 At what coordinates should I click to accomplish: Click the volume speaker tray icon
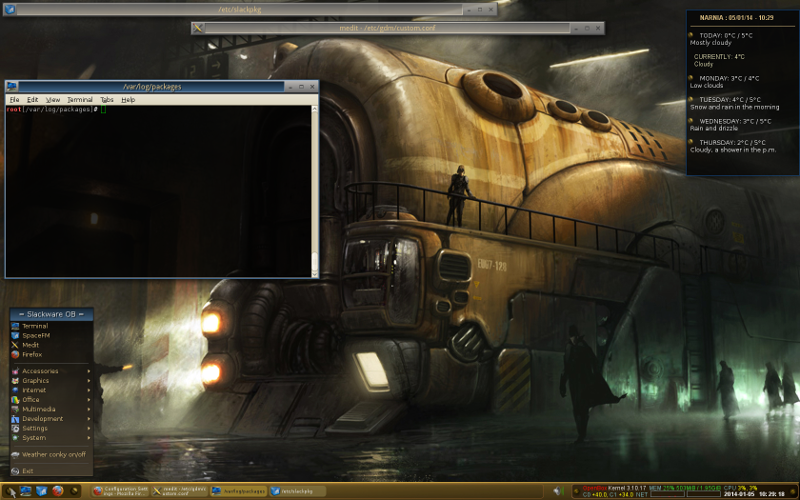pos(557,491)
